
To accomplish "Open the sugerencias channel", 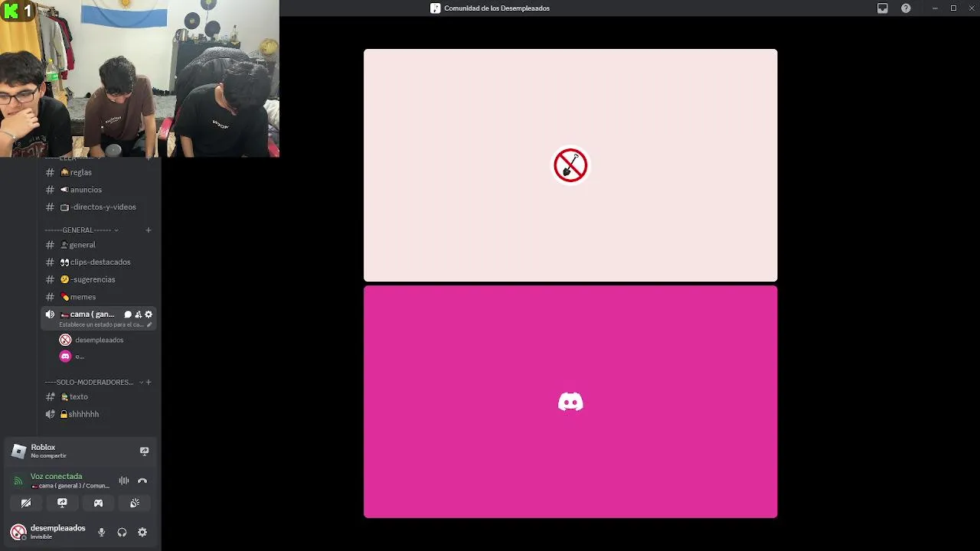I will [99, 279].
